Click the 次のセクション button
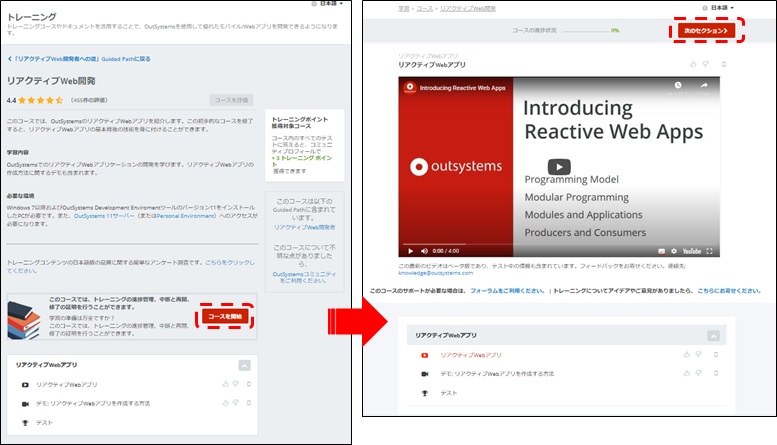 (x=705, y=31)
